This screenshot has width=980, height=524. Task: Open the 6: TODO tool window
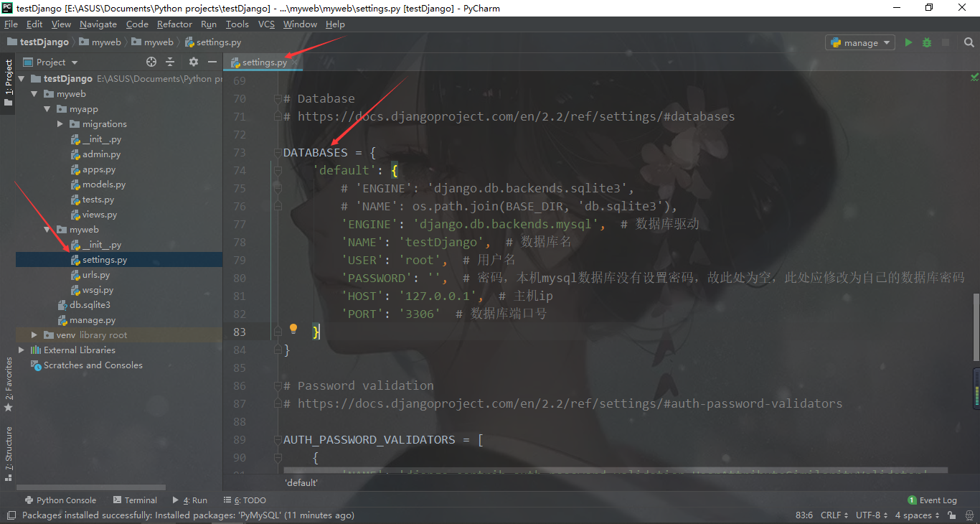[x=245, y=500]
